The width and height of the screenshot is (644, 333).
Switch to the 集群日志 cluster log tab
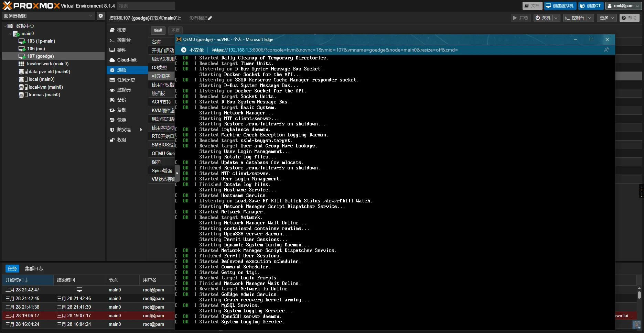point(34,269)
